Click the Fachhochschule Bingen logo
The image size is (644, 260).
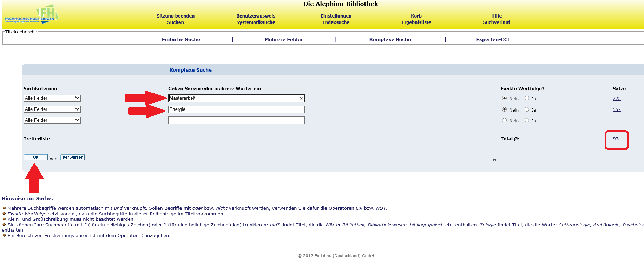(x=31, y=14)
